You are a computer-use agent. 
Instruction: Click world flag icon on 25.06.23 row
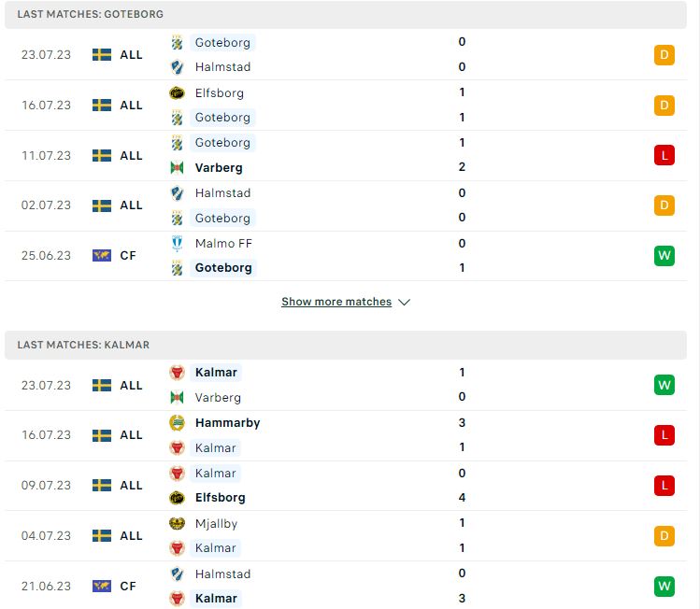click(102, 256)
